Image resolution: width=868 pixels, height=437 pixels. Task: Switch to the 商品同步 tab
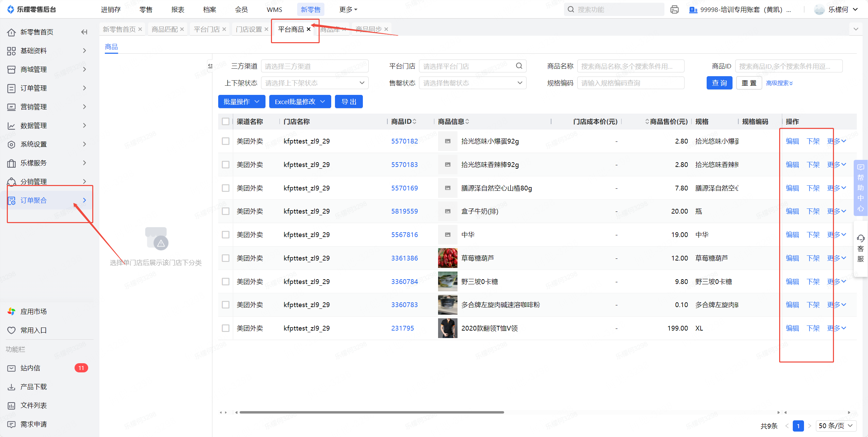tap(368, 30)
